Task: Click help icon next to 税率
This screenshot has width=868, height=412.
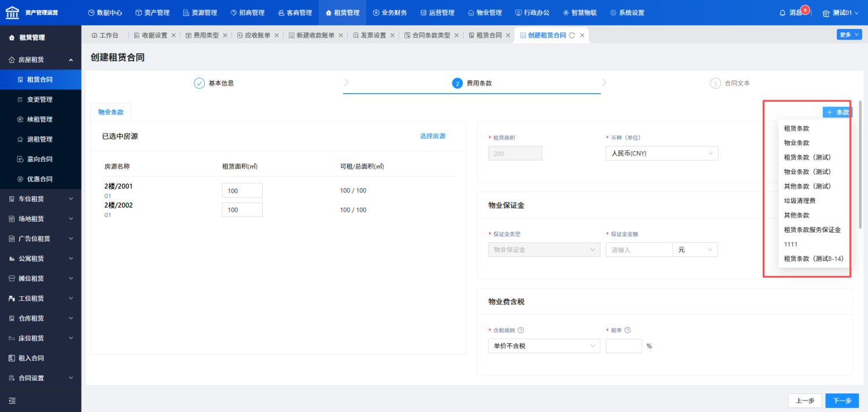Action: tap(627, 330)
